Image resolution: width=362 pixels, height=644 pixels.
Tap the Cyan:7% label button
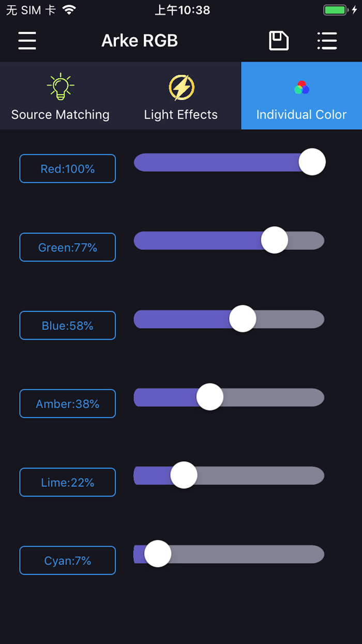67,560
